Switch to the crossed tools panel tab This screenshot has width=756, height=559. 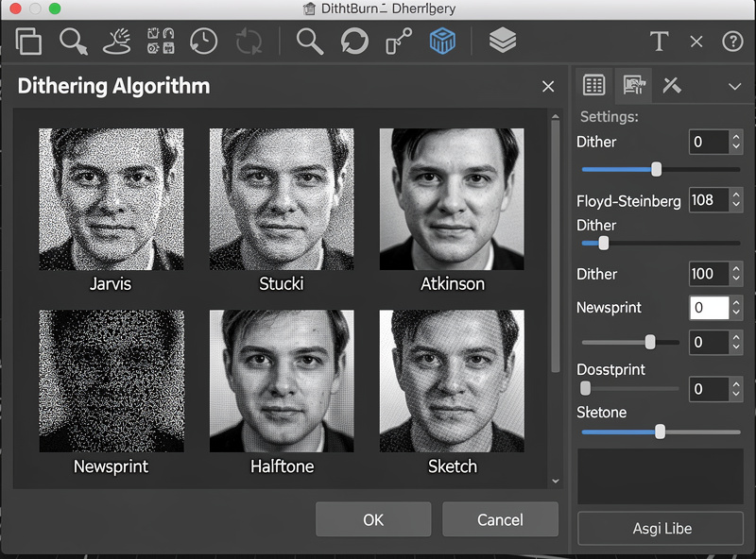pyautogui.click(x=672, y=85)
